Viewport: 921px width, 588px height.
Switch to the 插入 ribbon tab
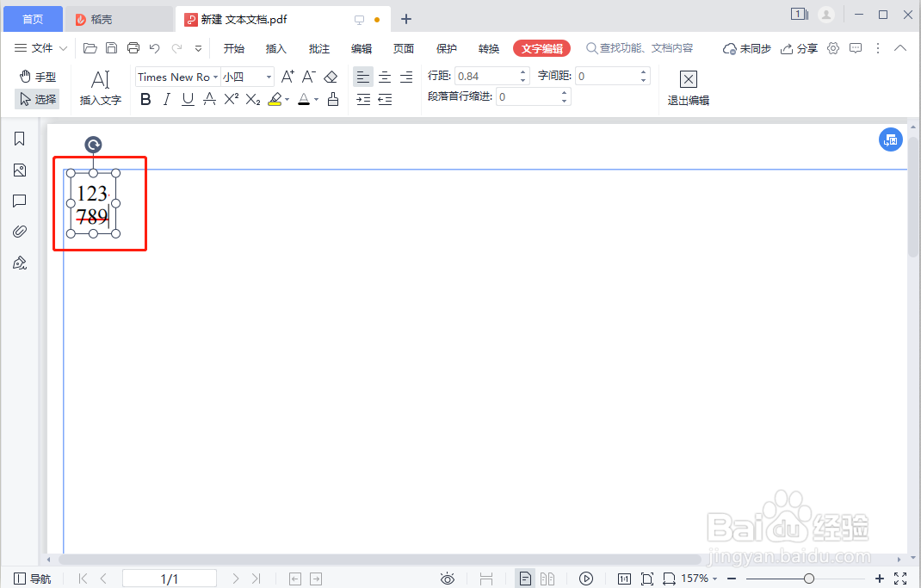pos(275,48)
